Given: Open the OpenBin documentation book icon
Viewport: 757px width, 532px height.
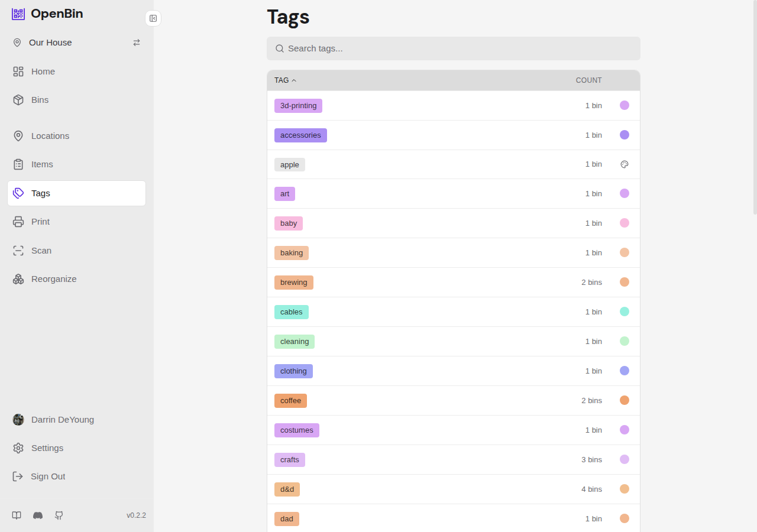Looking at the screenshot, I should (x=17, y=515).
